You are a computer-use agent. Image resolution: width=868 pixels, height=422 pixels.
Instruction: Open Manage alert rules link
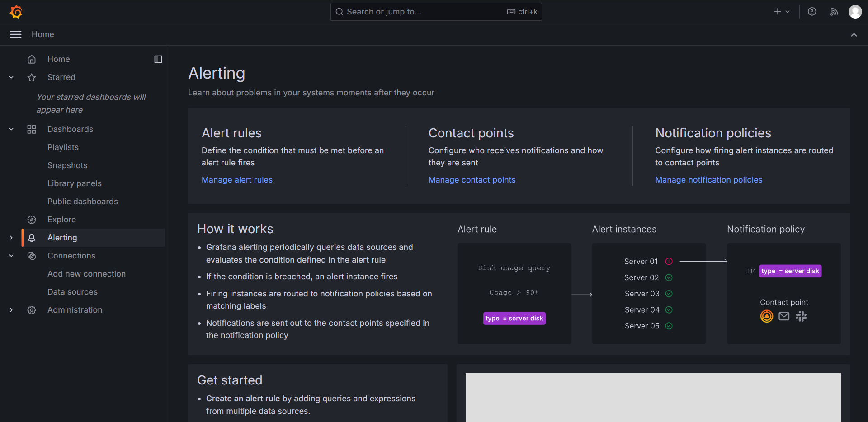click(237, 180)
